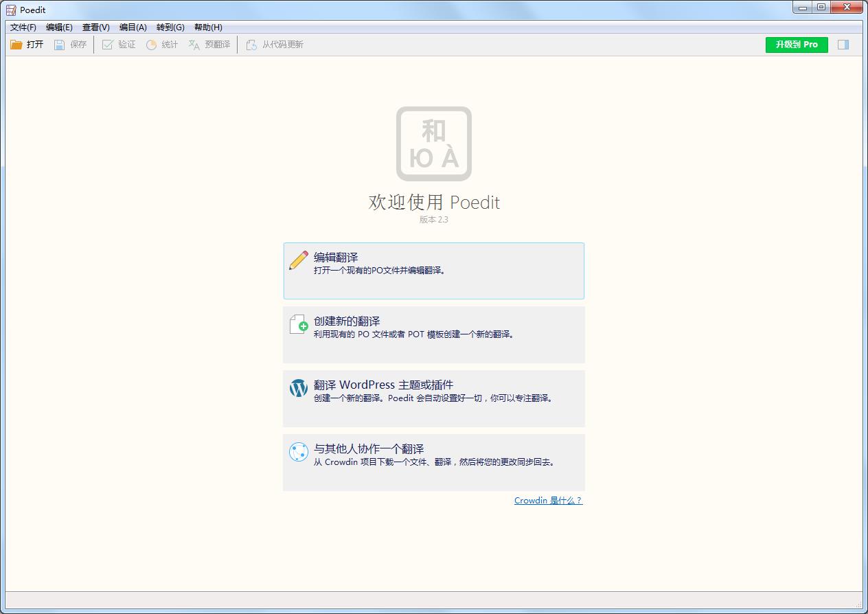The image size is (868, 614).
Task: Choose 与其他人协作一个翻译 title
Action: pos(369,449)
